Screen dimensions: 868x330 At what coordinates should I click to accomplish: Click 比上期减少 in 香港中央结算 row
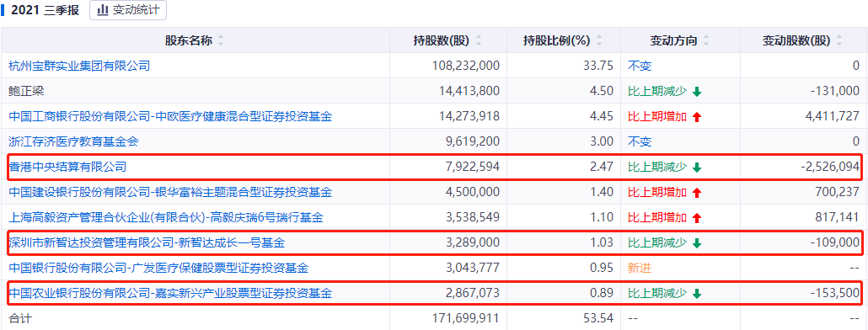[657, 167]
